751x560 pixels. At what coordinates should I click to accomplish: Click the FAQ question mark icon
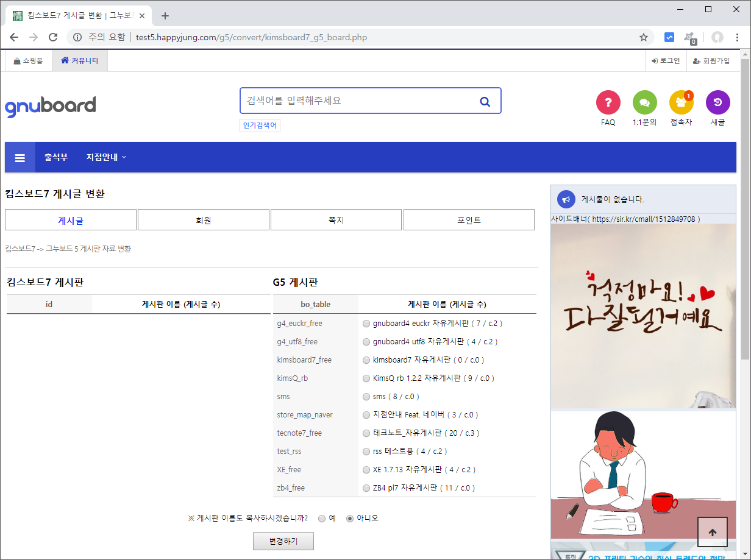(608, 102)
